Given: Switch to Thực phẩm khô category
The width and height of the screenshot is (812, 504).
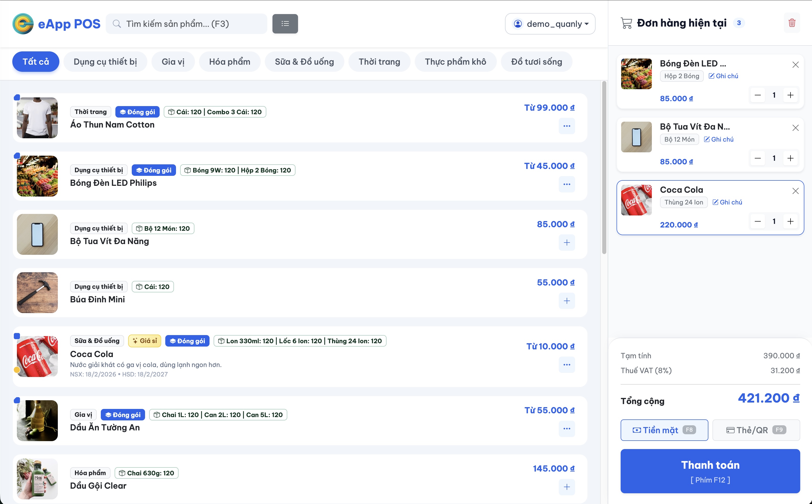Looking at the screenshot, I should coord(455,62).
